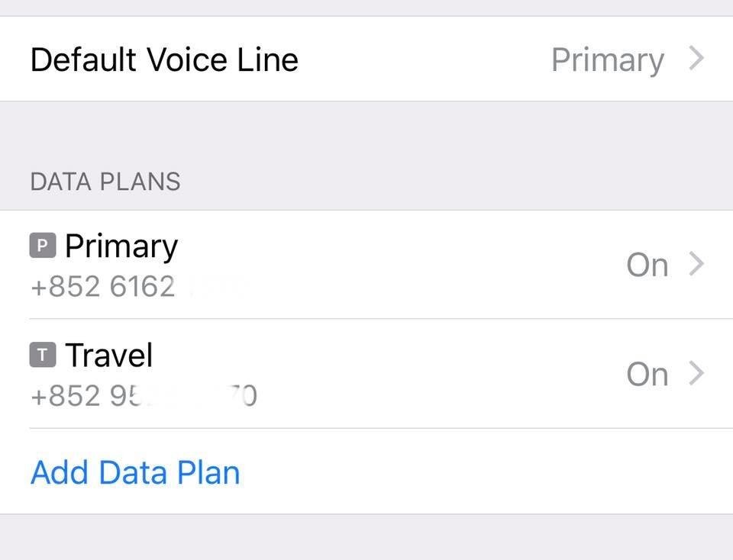Screen dimensions: 733x560
Task: Tap the DATA PLANS section header
Action: point(105,182)
